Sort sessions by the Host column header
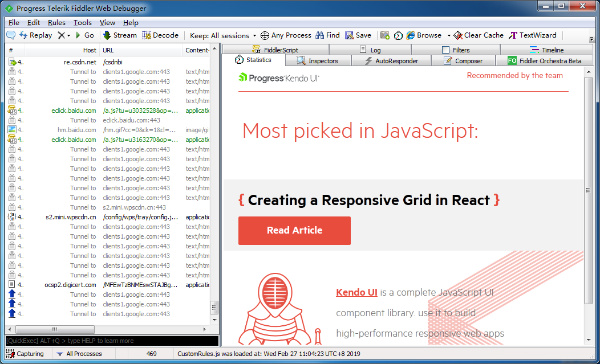This screenshot has width=600, height=364. pos(62,50)
